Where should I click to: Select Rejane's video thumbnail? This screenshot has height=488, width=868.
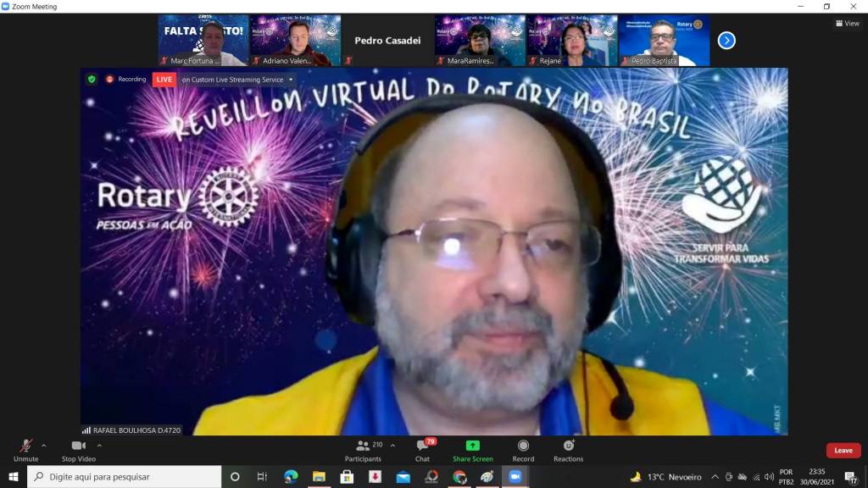click(572, 40)
